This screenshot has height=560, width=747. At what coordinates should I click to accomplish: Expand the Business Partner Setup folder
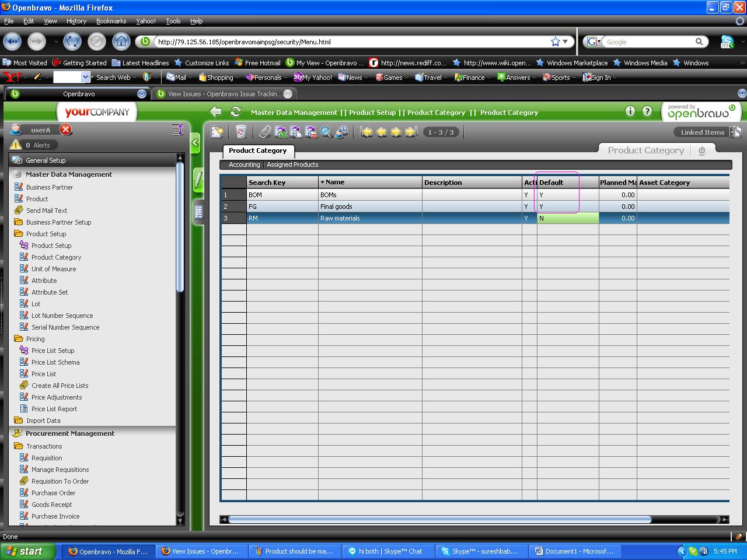click(58, 222)
